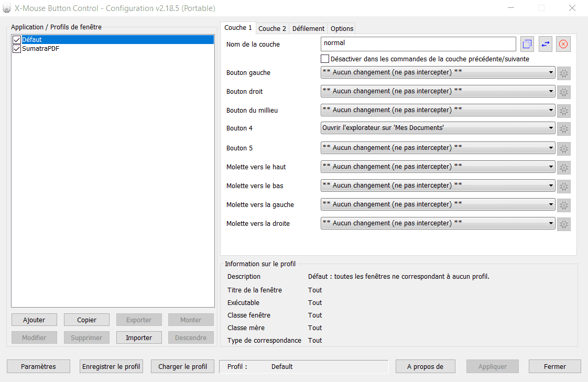Open the Défilement tab
The width and height of the screenshot is (588, 382).
tap(308, 28)
